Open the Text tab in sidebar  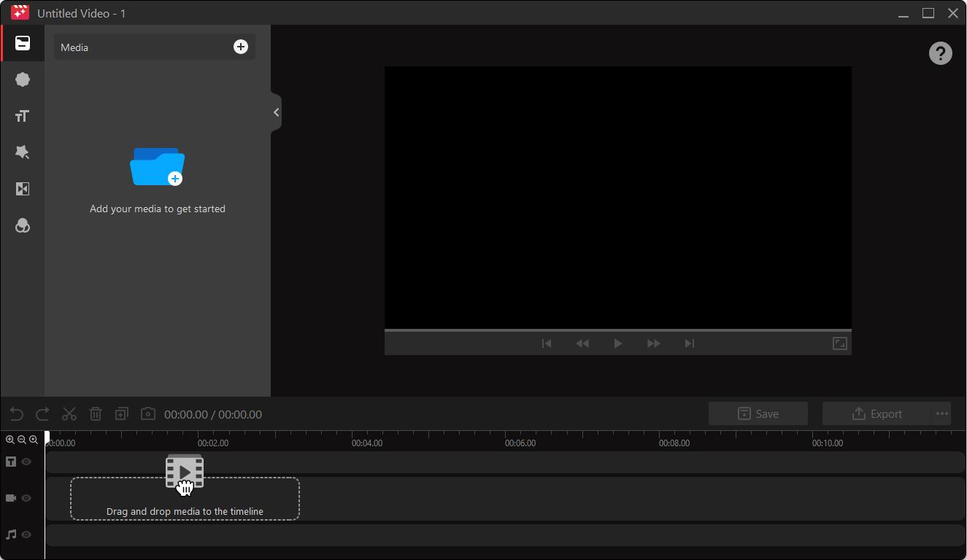coord(23,116)
